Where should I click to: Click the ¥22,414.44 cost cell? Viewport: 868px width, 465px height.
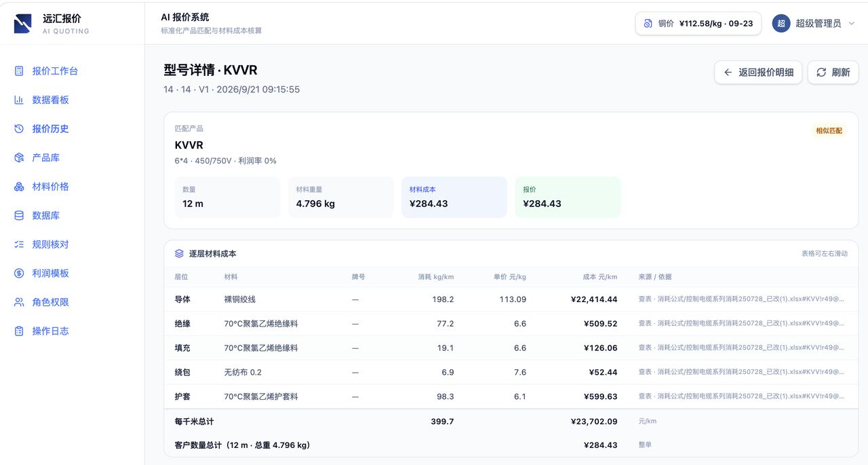[594, 299]
